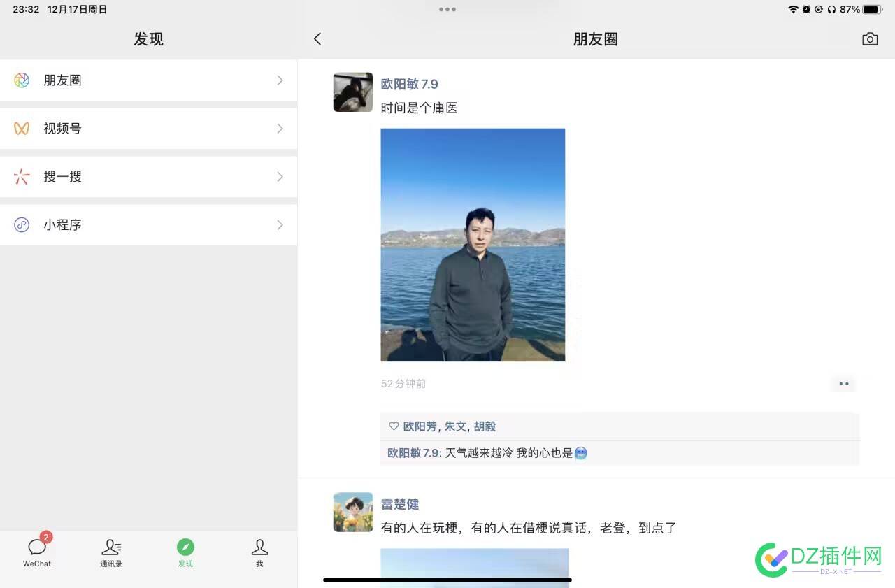The image size is (895, 588).
Task: Open the 雷楚健 name link
Action: point(400,504)
